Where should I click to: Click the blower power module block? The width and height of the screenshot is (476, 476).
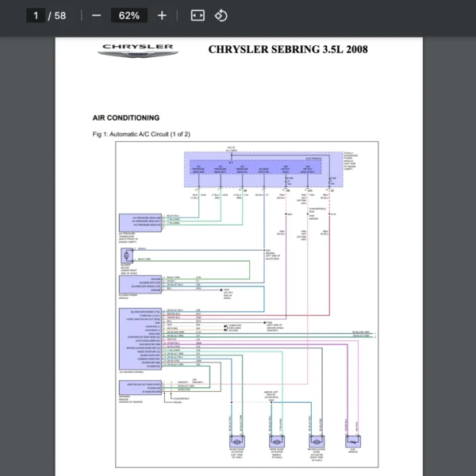[140, 283]
